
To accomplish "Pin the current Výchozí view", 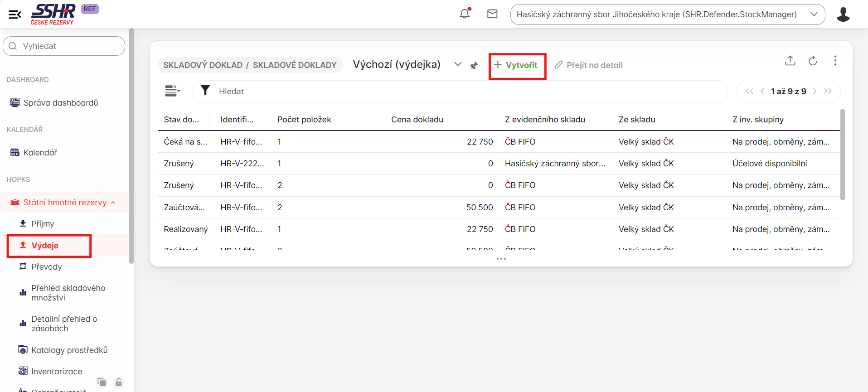I will click(x=474, y=66).
